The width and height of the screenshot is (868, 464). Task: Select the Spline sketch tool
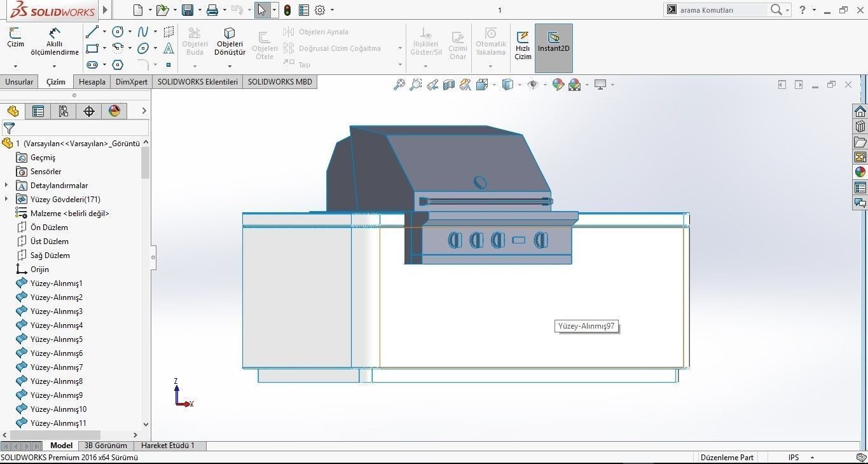point(143,32)
